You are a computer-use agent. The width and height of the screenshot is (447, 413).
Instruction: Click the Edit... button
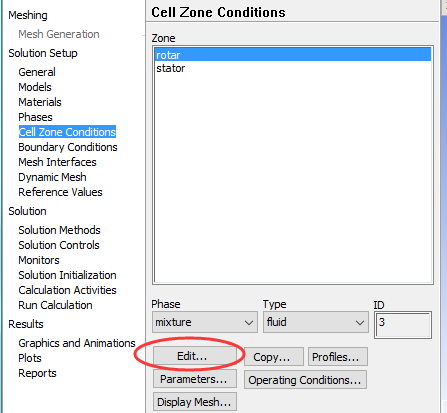[195, 356]
